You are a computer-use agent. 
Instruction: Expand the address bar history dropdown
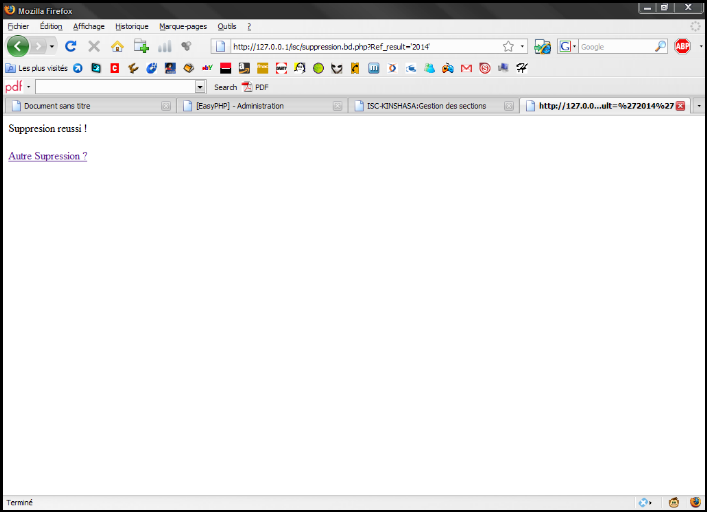click(522, 46)
